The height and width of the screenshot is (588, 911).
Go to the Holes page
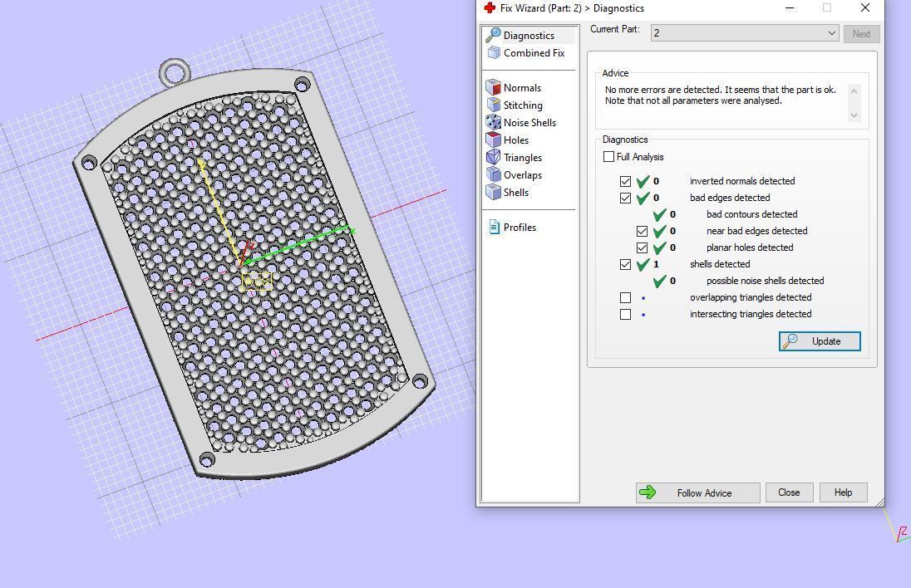pos(516,140)
